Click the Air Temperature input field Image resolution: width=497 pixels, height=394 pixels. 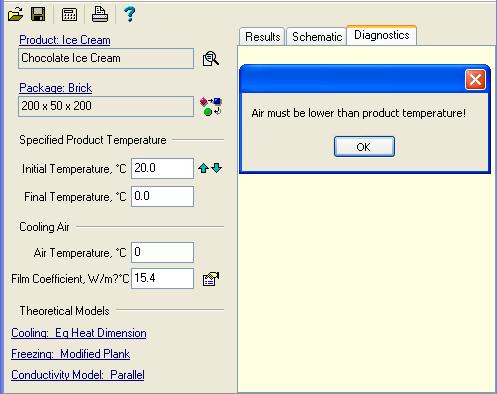(x=162, y=252)
